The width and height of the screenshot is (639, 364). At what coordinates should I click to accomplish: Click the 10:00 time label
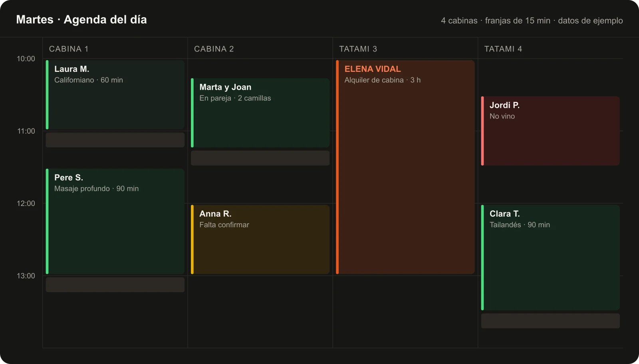pos(26,59)
